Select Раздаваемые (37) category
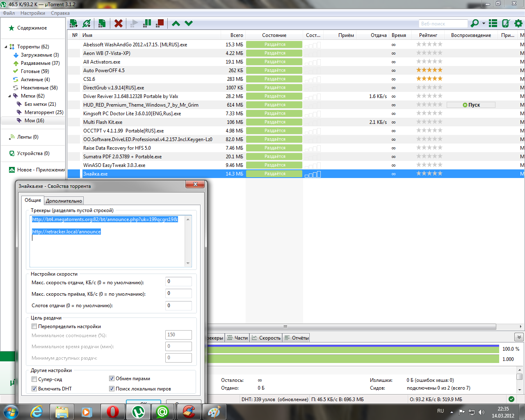Image resolution: width=525 pixels, height=420 pixels. tap(37, 63)
